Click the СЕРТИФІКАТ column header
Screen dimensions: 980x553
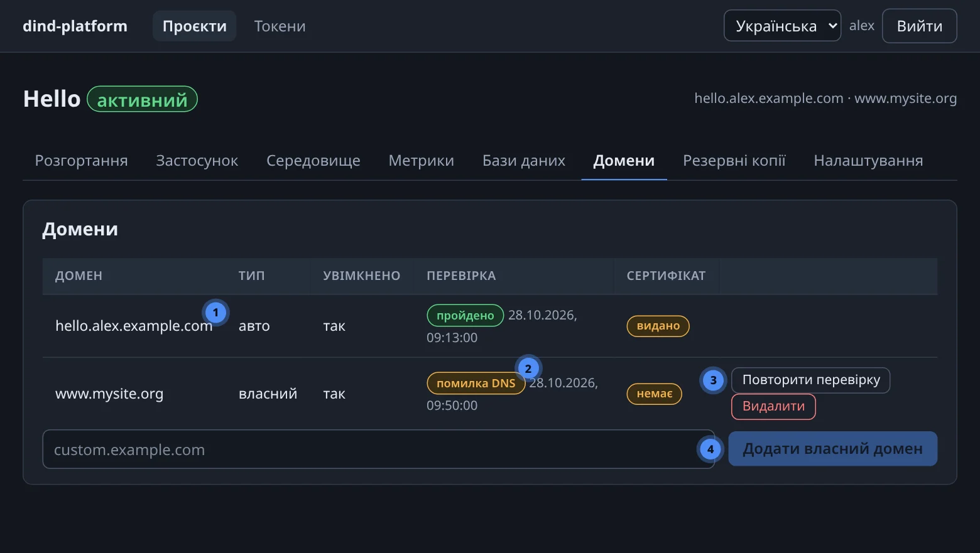[x=666, y=276]
